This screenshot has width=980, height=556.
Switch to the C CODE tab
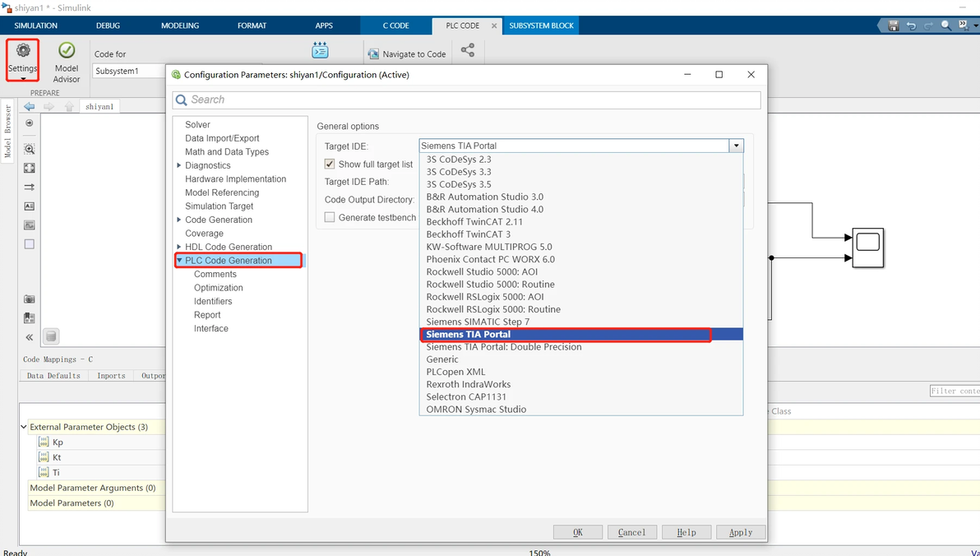pos(395,25)
